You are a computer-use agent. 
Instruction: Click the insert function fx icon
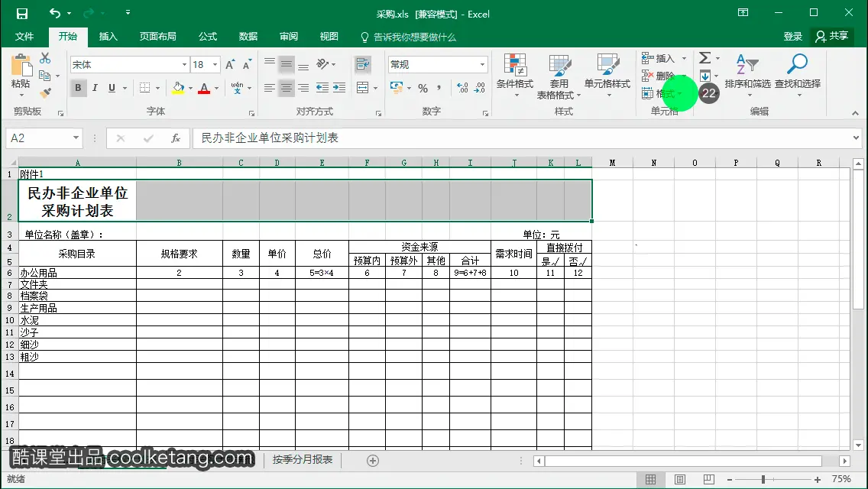[x=176, y=138]
